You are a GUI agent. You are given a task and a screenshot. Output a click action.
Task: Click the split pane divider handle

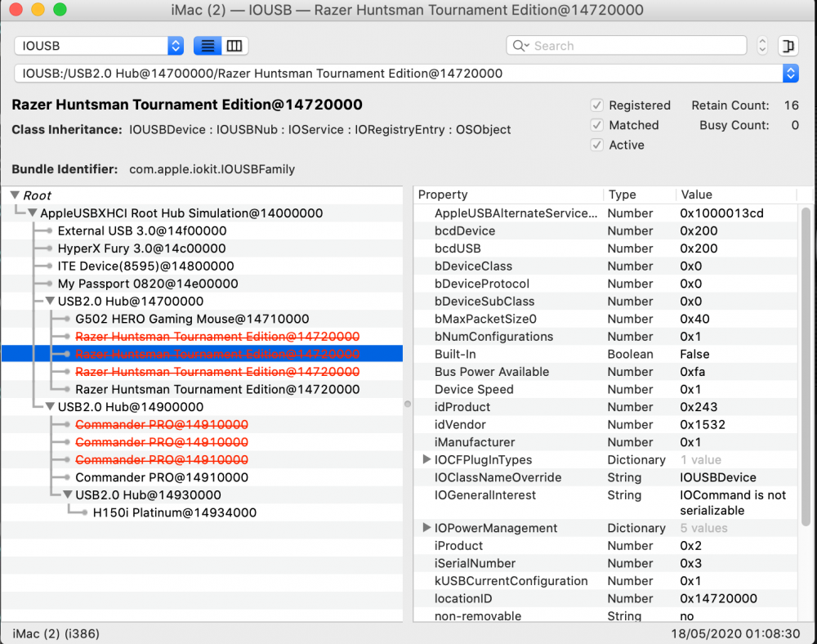(x=408, y=404)
